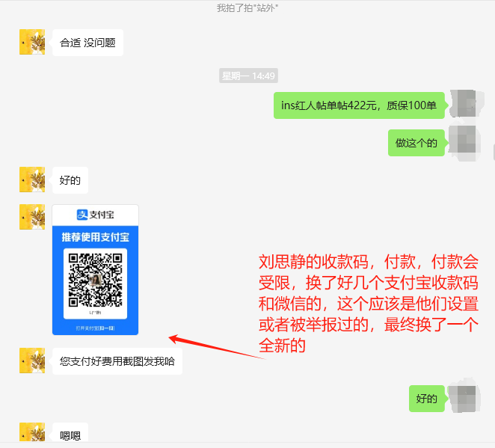Viewport: 495px width, 448px height.
Task: Select green bubble 'ins红人帖单帖422元，质保100单'
Action: coord(359,105)
